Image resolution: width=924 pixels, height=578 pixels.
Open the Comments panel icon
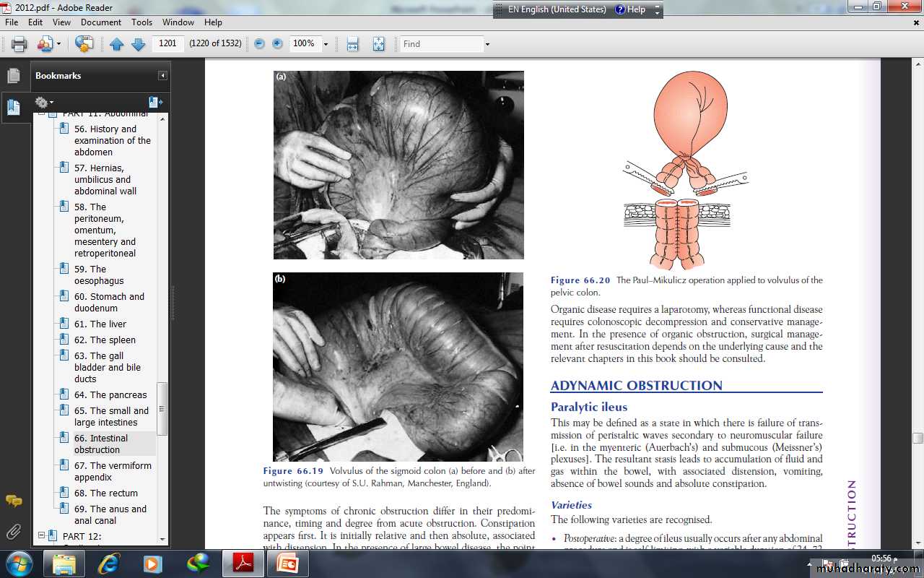14,500
